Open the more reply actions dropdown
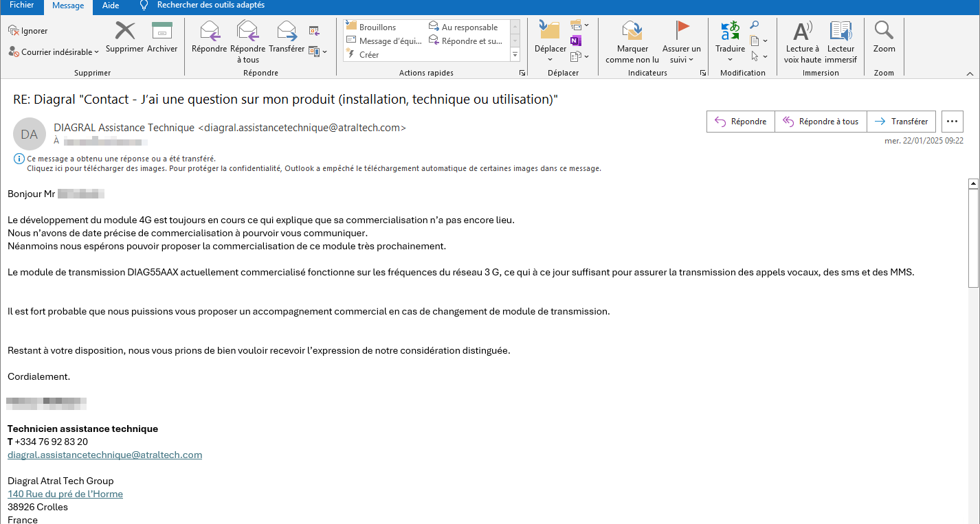This screenshot has height=524, width=980. coord(318,52)
